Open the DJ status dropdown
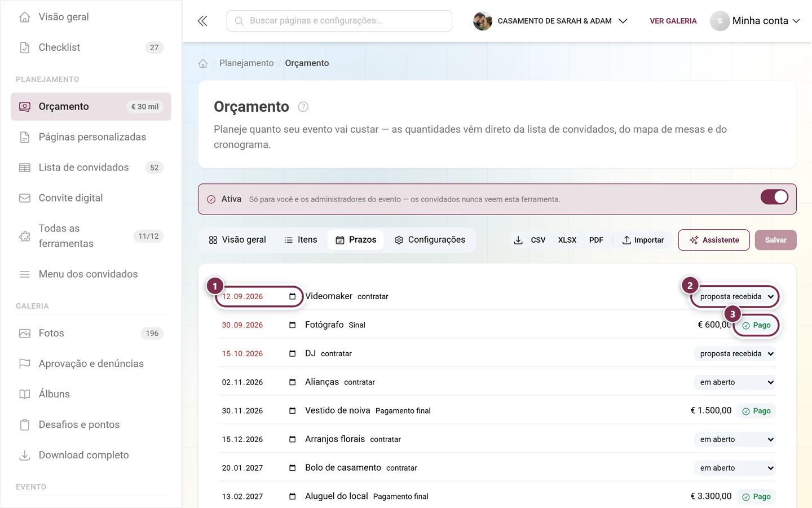 coord(735,353)
